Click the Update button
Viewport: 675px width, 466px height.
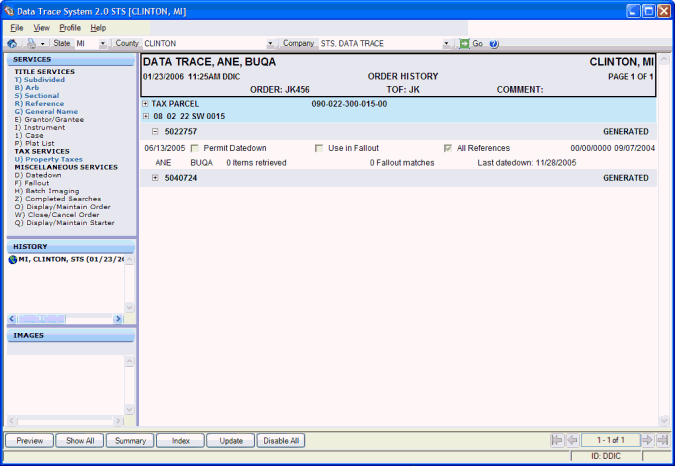tap(231, 441)
